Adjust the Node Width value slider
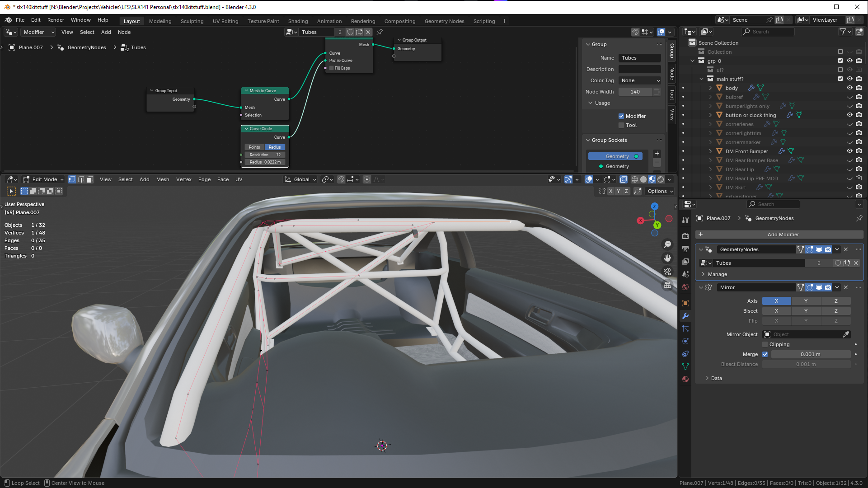Viewport: 868px width, 488px height. pos(635,92)
